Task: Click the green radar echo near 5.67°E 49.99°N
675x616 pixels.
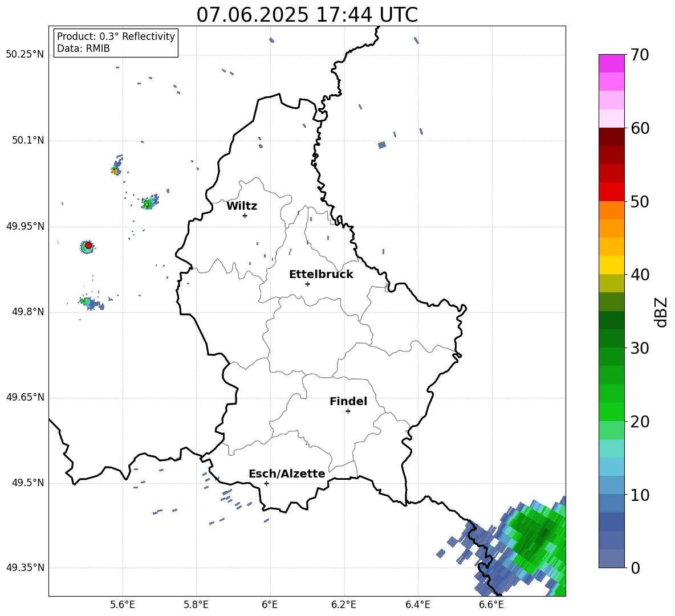Action: point(149,202)
